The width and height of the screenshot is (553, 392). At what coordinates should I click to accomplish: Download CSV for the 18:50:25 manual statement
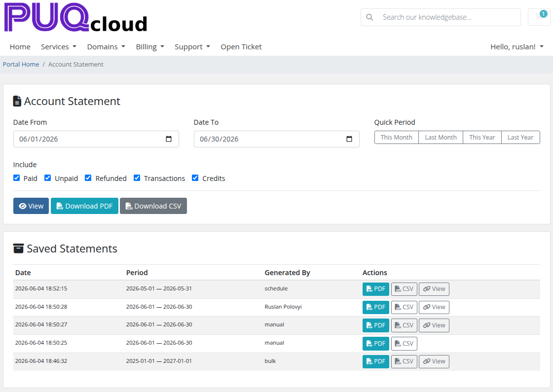[404, 344]
